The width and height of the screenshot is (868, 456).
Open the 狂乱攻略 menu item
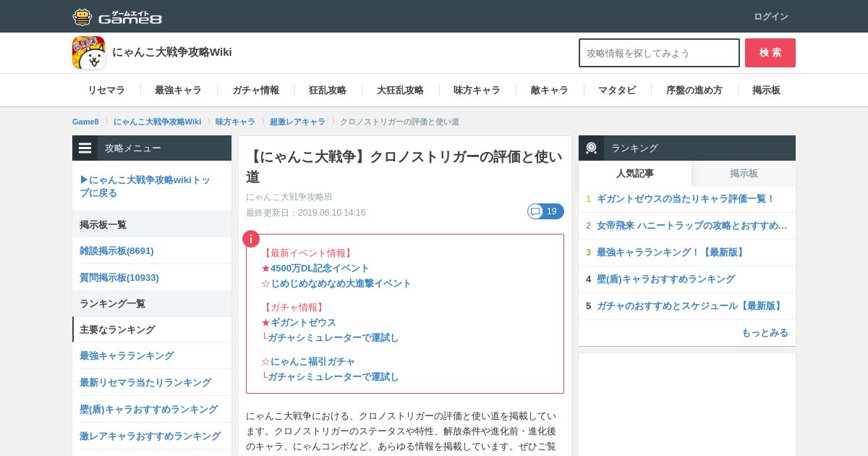coord(328,90)
